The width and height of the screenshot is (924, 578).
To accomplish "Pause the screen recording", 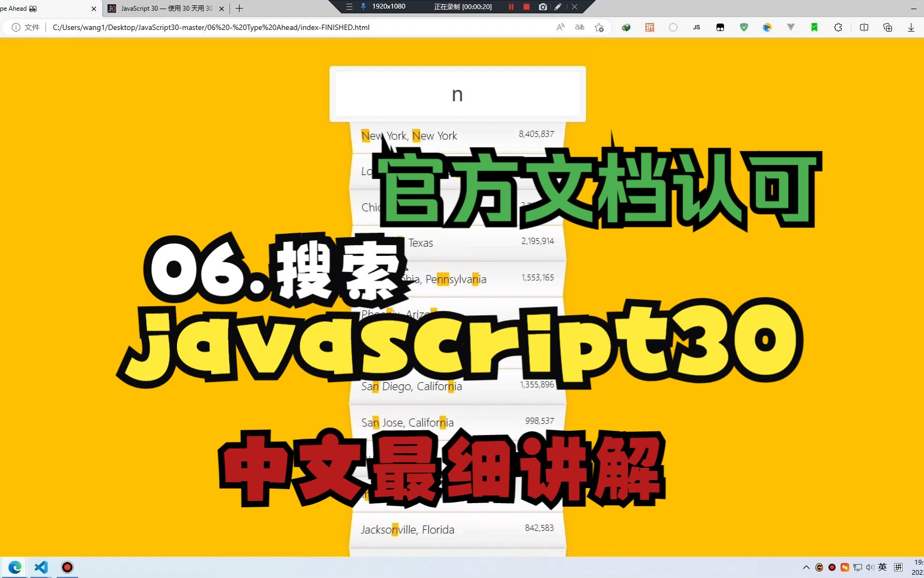I will pyautogui.click(x=511, y=7).
